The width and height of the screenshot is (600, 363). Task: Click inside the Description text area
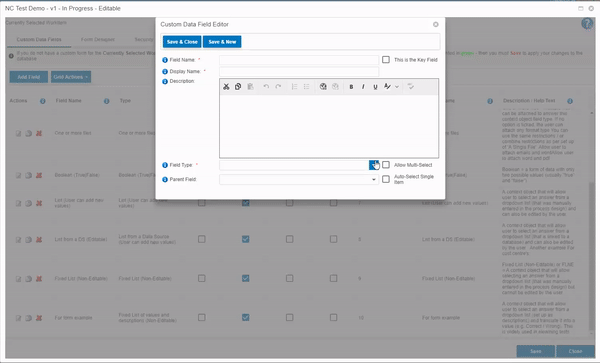coord(329,126)
